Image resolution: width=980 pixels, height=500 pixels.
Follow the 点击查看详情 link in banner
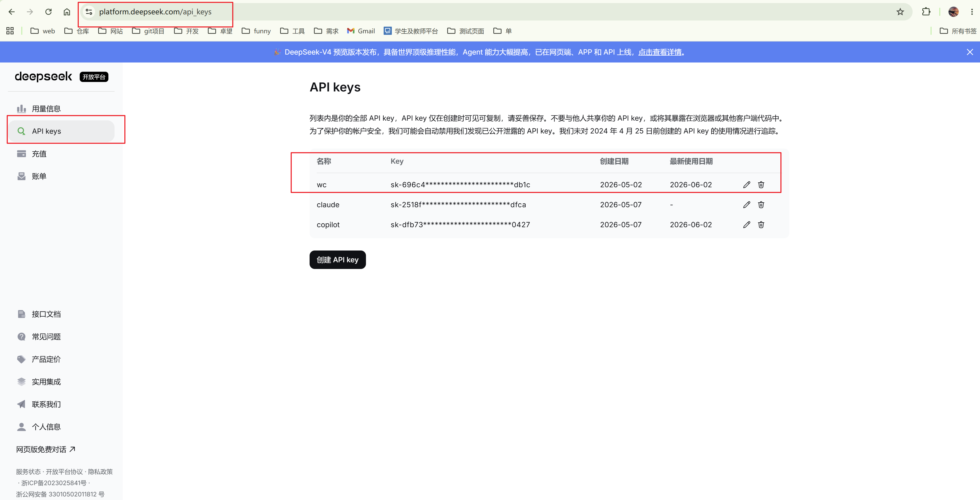660,52
